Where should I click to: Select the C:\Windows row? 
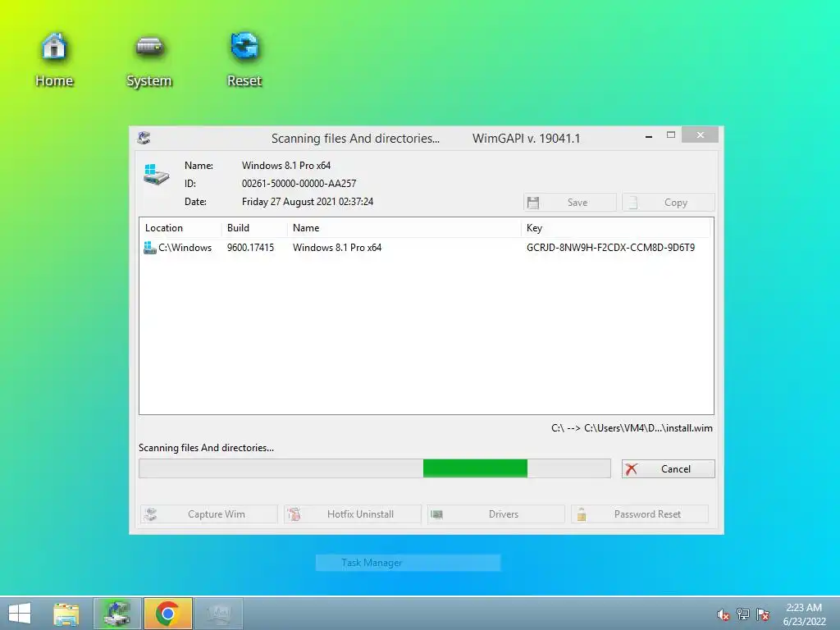pos(426,248)
